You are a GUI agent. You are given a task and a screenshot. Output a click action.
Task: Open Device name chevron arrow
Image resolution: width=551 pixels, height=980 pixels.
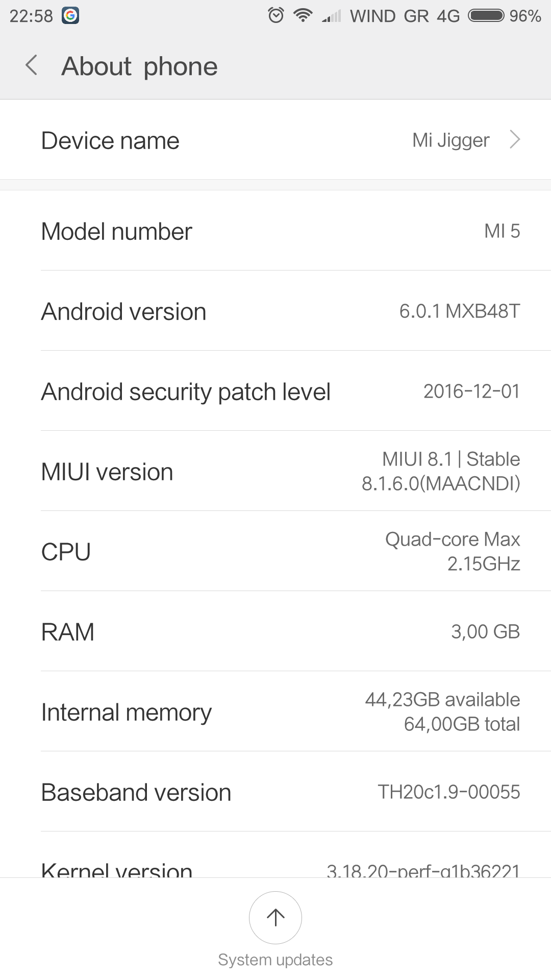coord(515,139)
